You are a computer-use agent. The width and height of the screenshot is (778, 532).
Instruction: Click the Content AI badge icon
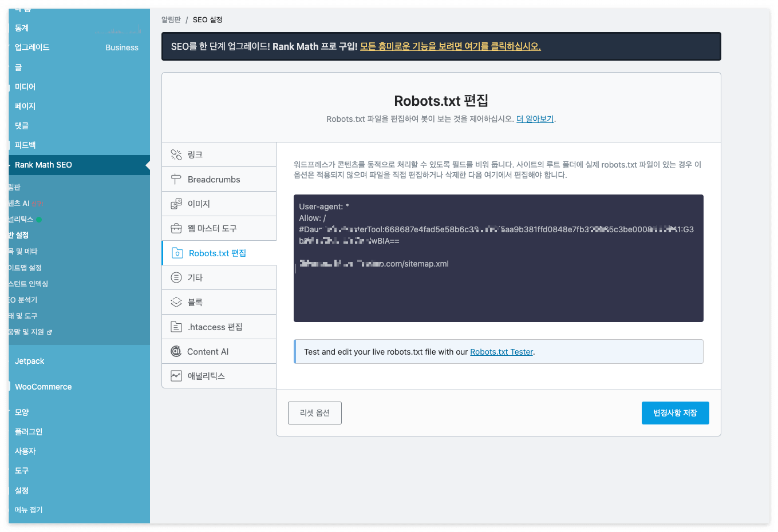point(176,351)
